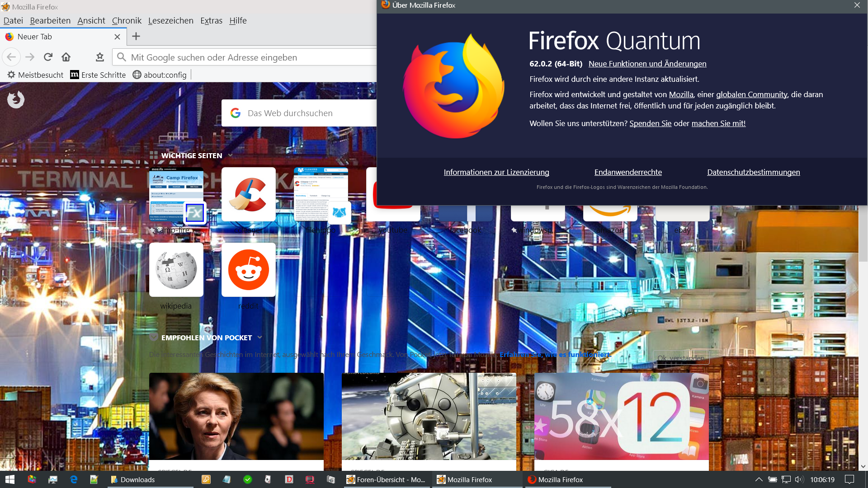Open the Bearbeiten menu

50,20
